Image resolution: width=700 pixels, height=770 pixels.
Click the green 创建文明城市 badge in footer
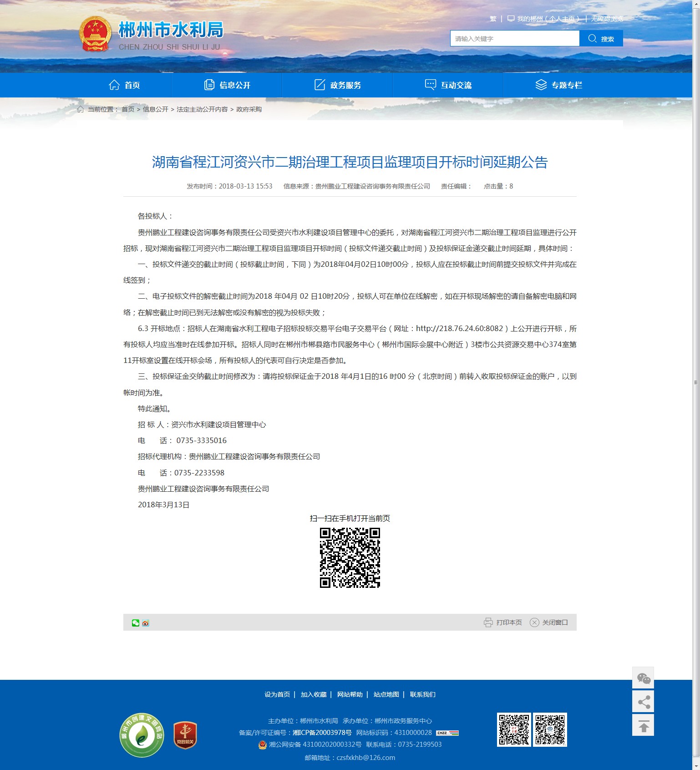point(142,735)
